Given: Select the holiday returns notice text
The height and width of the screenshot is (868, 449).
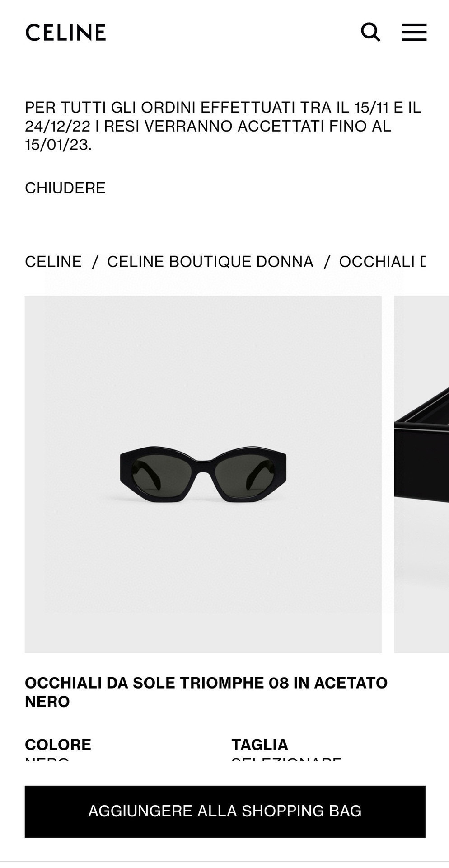Looking at the screenshot, I should 223,126.
